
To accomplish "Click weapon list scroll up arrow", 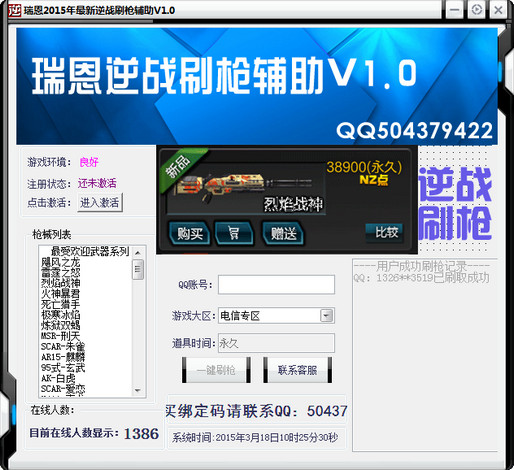I will point(138,253).
